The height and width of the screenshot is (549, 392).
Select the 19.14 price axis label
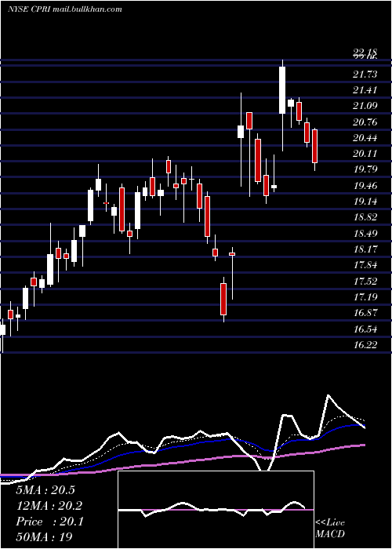click(365, 201)
